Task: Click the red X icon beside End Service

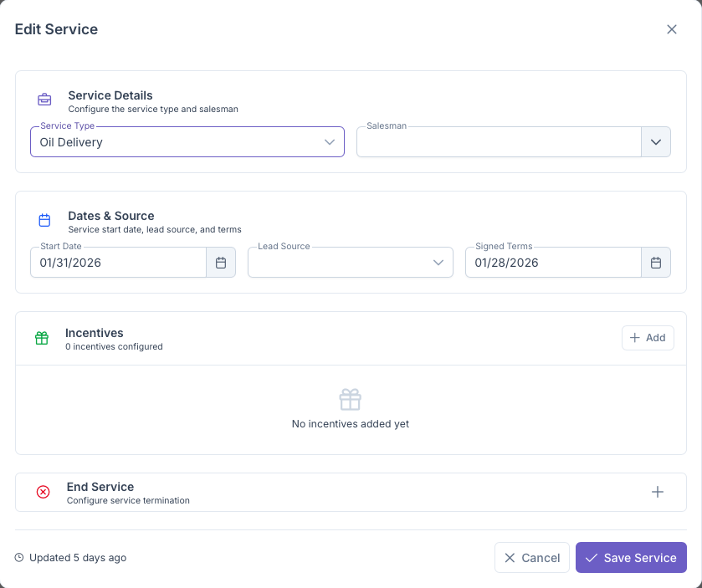Action: [x=44, y=492]
